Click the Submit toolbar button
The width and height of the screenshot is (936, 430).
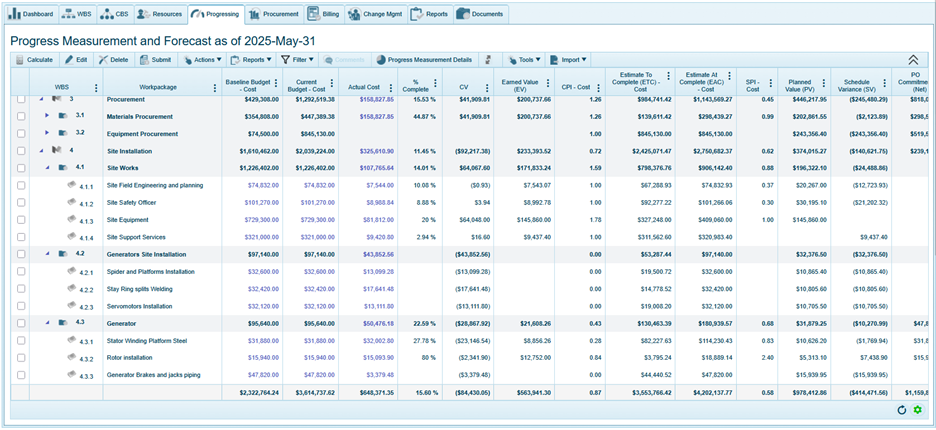click(x=155, y=60)
